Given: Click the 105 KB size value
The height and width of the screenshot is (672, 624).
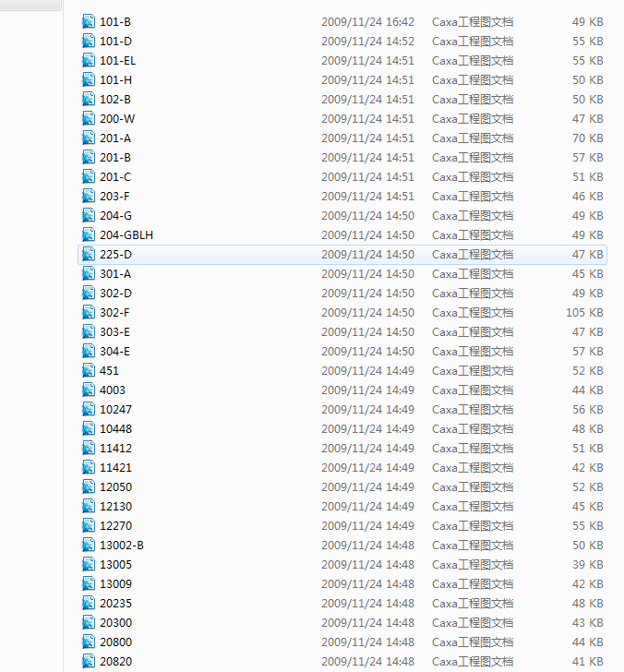Looking at the screenshot, I should (x=584, y=312).
